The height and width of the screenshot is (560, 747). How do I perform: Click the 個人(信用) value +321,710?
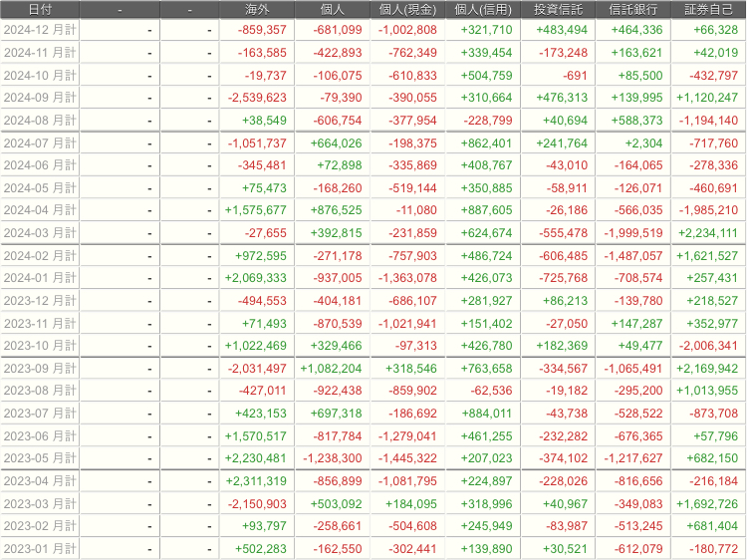coord(486,30)
